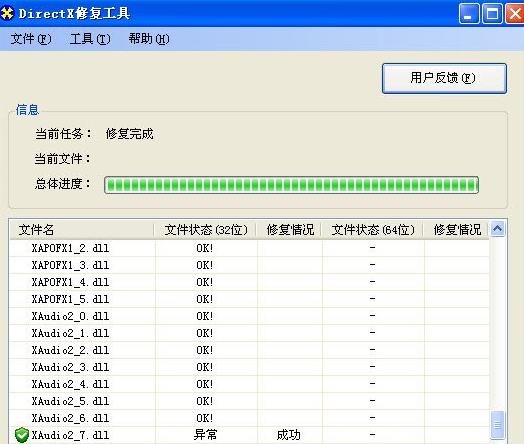Click the first 修复情况 column header
The height and width of the screenshot is (444, 524).
tap(290, 230)
